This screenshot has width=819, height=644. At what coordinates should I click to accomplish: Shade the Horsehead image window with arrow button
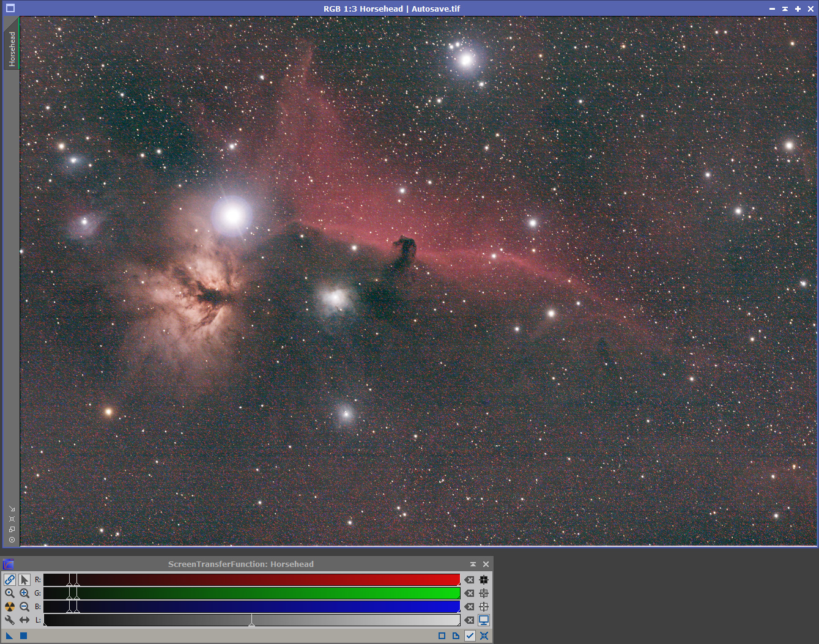click(x=785, y=9)
